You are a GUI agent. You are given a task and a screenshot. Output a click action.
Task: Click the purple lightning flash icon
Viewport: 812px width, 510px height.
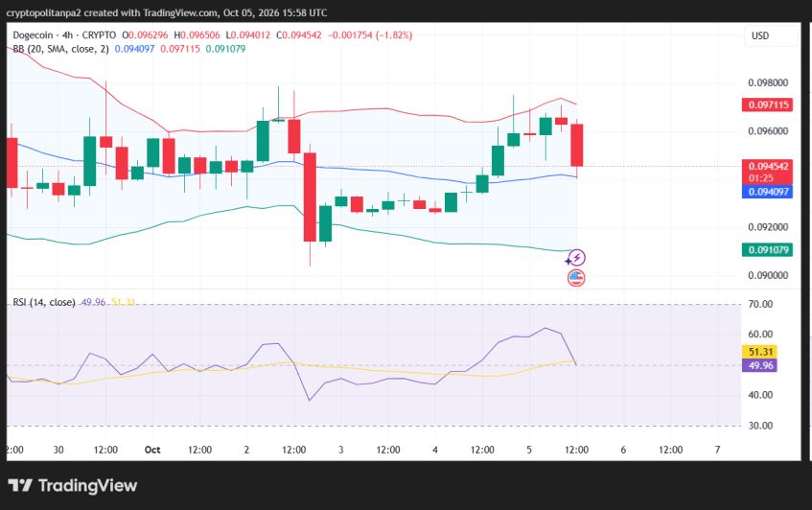pos(576,257)
